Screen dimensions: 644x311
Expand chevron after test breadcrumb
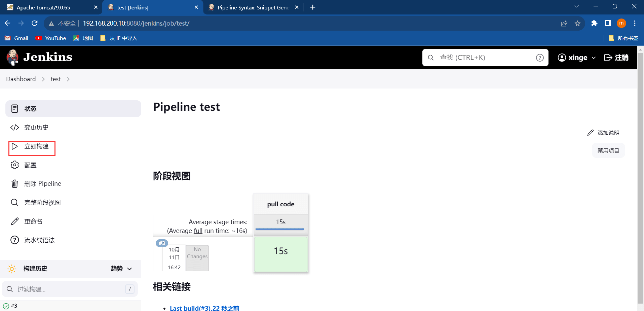68,79
